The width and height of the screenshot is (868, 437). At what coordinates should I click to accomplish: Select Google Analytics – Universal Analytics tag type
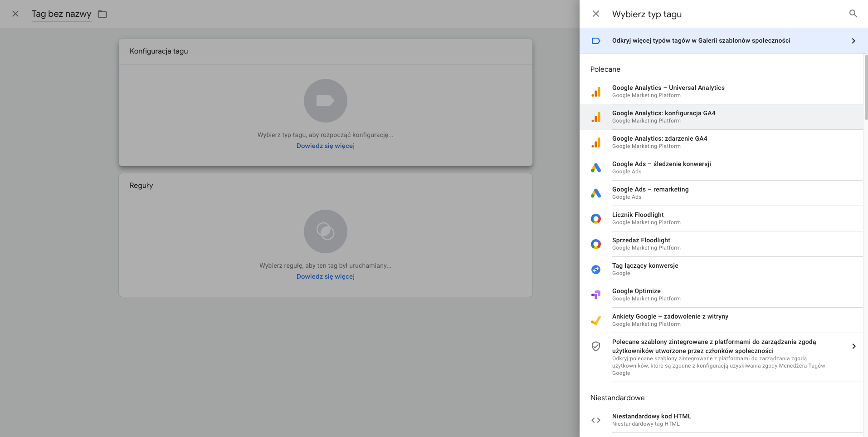click(x=721, y=92)
